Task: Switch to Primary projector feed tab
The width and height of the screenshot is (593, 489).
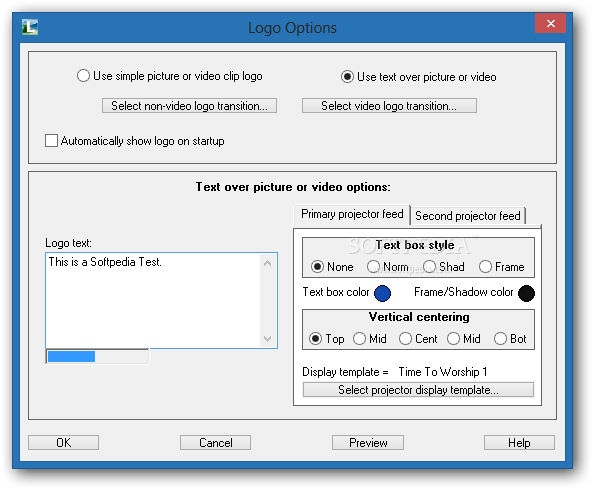Action: [352, 214]
